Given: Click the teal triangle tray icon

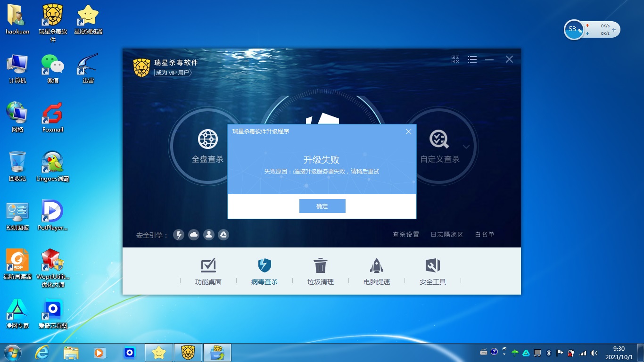Looking at the screenshot, I should coord(526,353).
